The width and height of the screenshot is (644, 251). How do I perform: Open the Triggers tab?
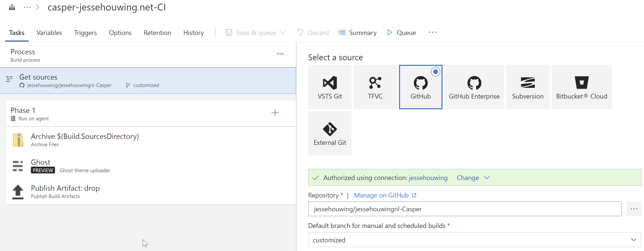pyautogui.click(x=85, y=33)
